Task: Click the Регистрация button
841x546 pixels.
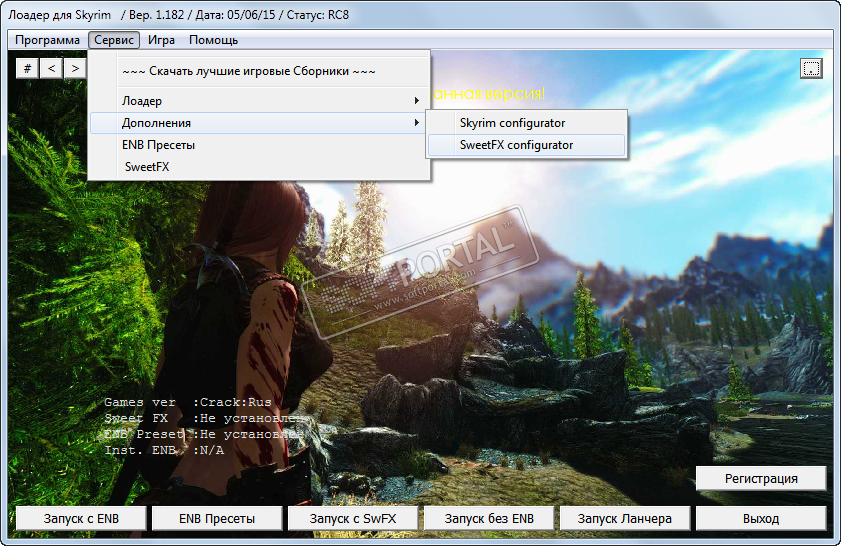Action: coord(761,478)
